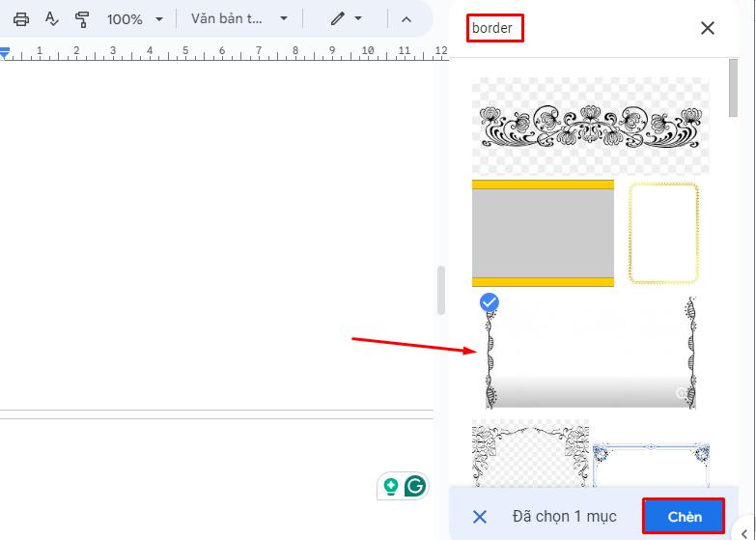Select the black leafy corner frame image
This screenshot has height=540, width=756.
coord(530,453)
